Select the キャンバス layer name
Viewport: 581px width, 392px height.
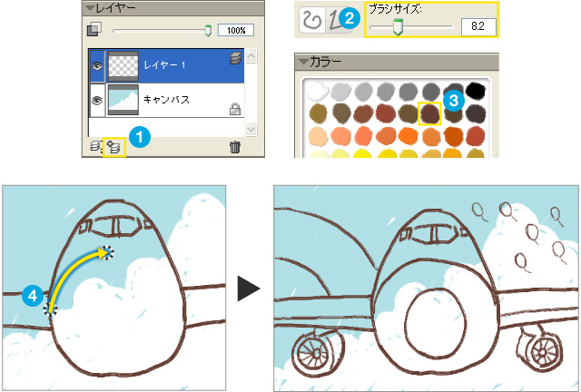[x=166, y=99]
